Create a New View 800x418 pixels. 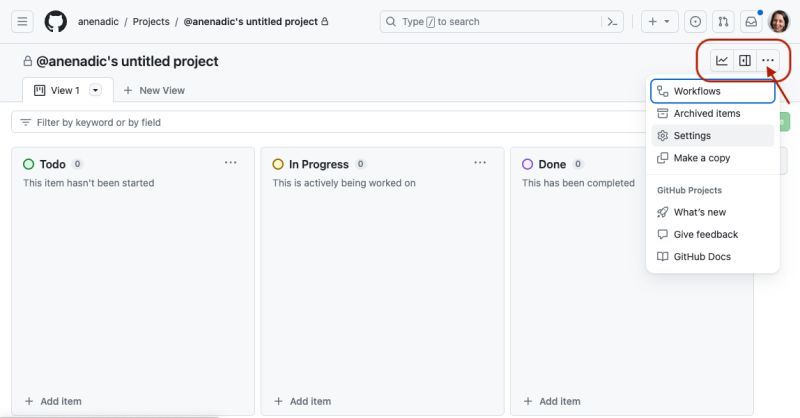point(154,90)
